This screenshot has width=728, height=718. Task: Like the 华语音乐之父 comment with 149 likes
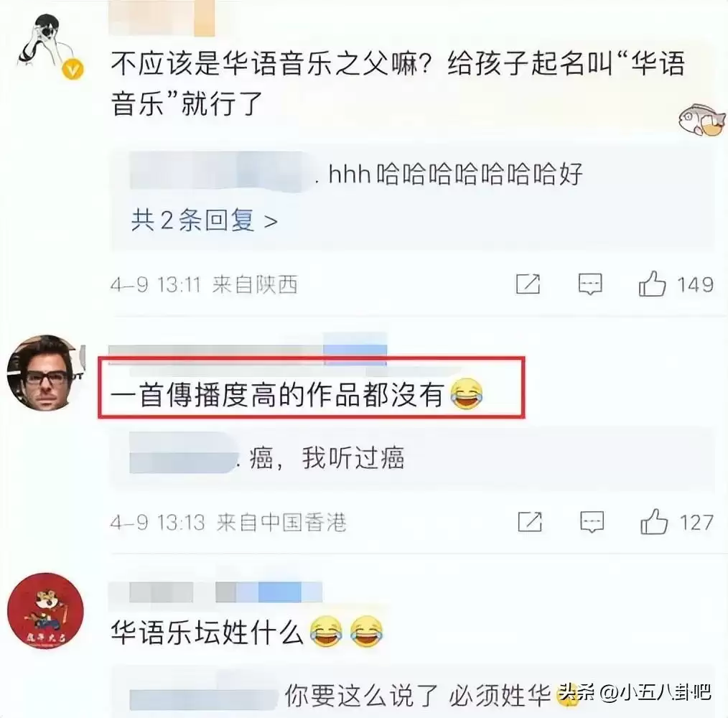coord(653,284)
